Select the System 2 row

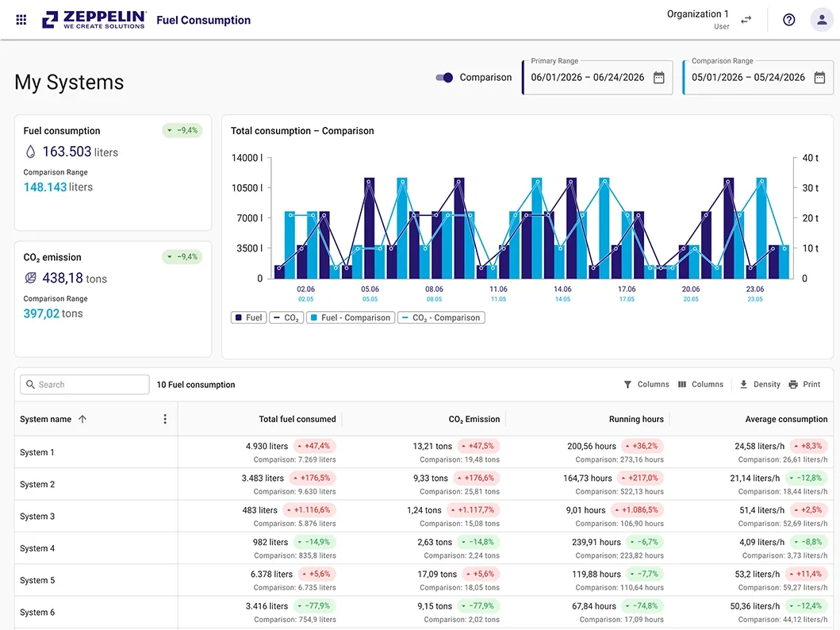click(424, 484)
